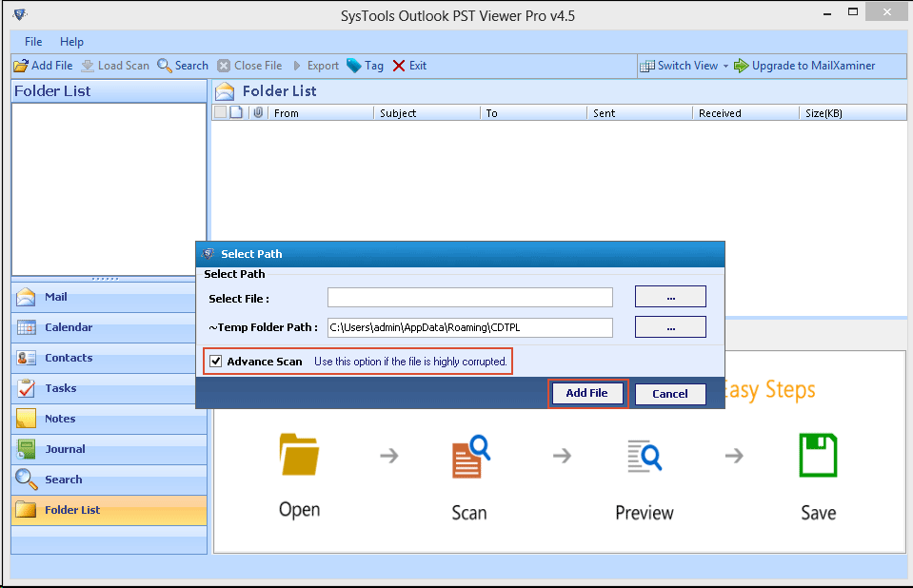Screen dimensions: 913x588
Task: Open the Notes section in sidebar
Action: 109,419
